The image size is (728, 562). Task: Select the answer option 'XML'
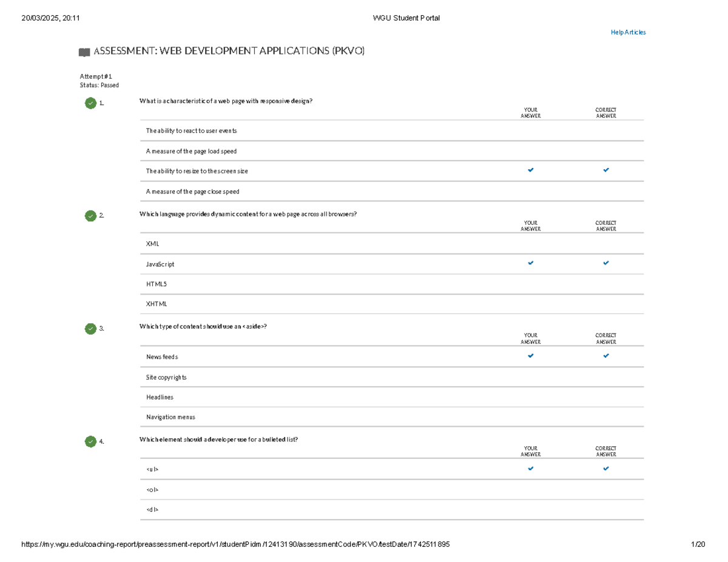(152, 244)
